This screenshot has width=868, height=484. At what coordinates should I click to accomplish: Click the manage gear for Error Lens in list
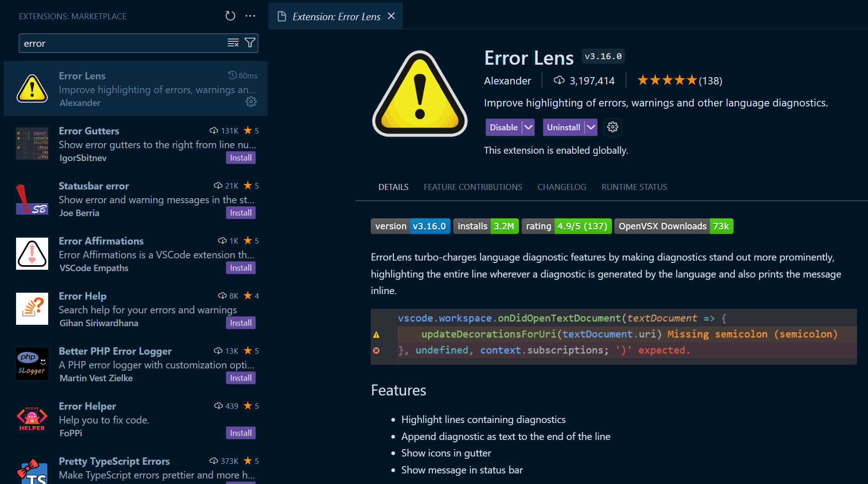[251, 102]
